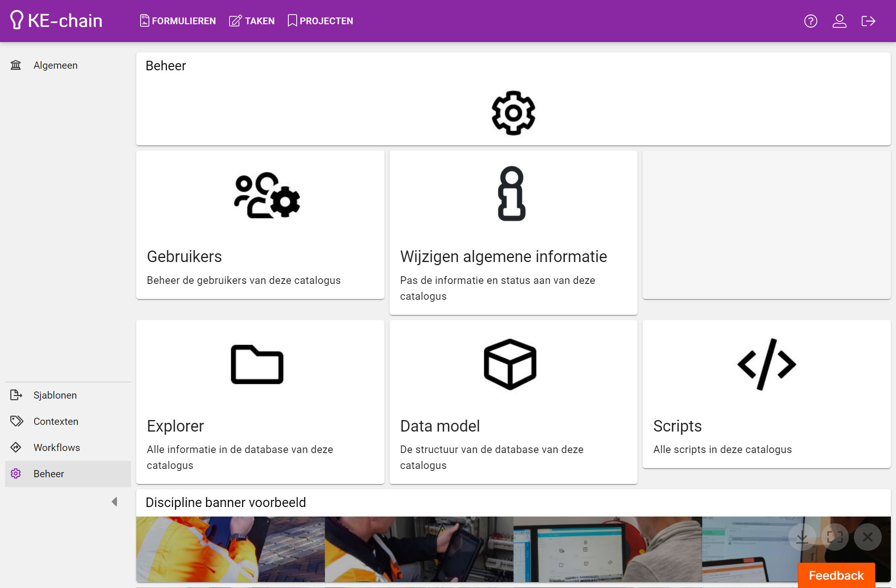896x588 pixels.
Task: Click the Sjablonen export icon
Action: tap(16, 395)
